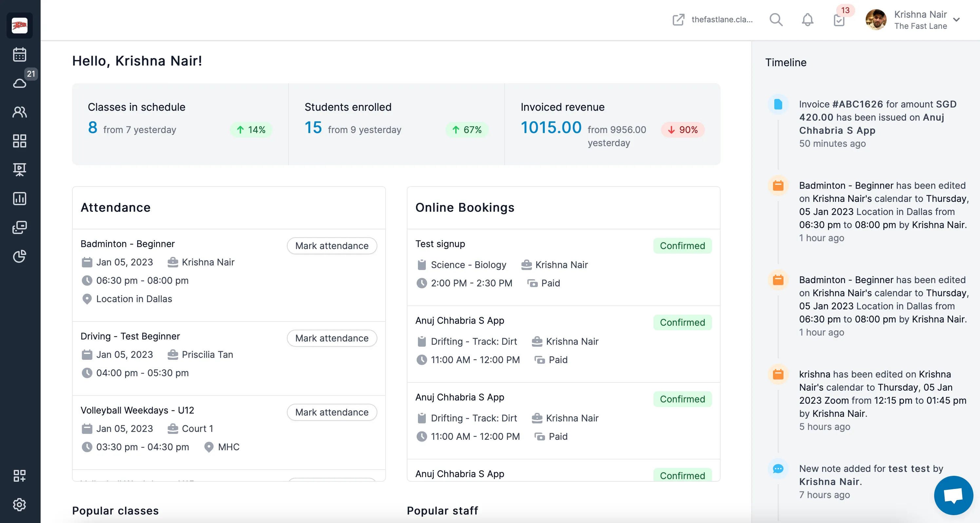Open notifications via the bell icon
The image size is (980, 523).
click(x=808, y=20)
